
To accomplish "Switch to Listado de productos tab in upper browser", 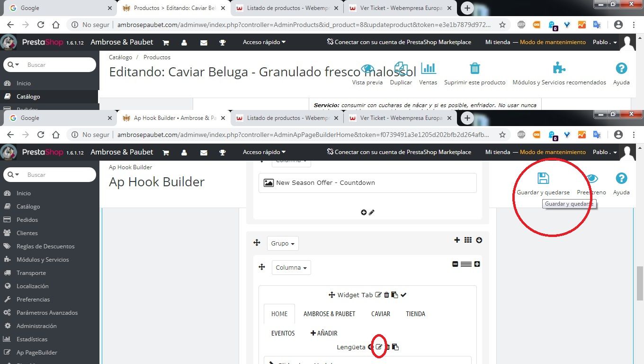I will pos(287,8).
